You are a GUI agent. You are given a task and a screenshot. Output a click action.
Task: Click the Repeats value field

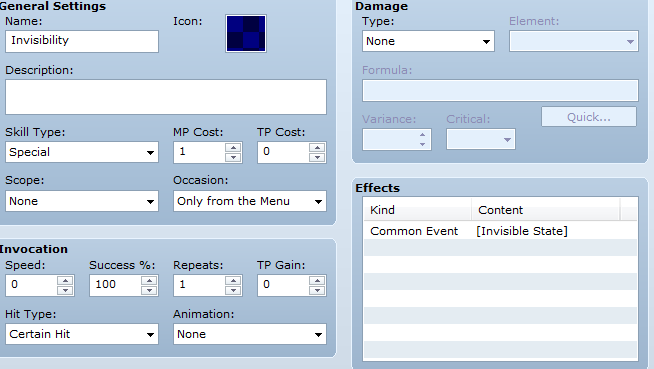tap(199, 285)
